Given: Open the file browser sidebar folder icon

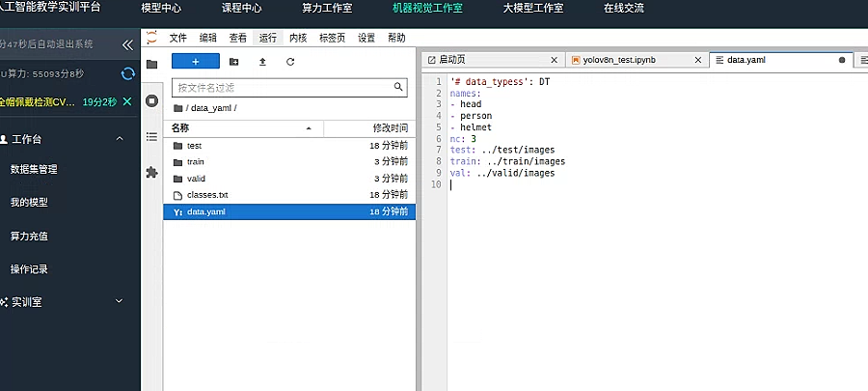Looking at the screenshot, I should tap(151, 65).
